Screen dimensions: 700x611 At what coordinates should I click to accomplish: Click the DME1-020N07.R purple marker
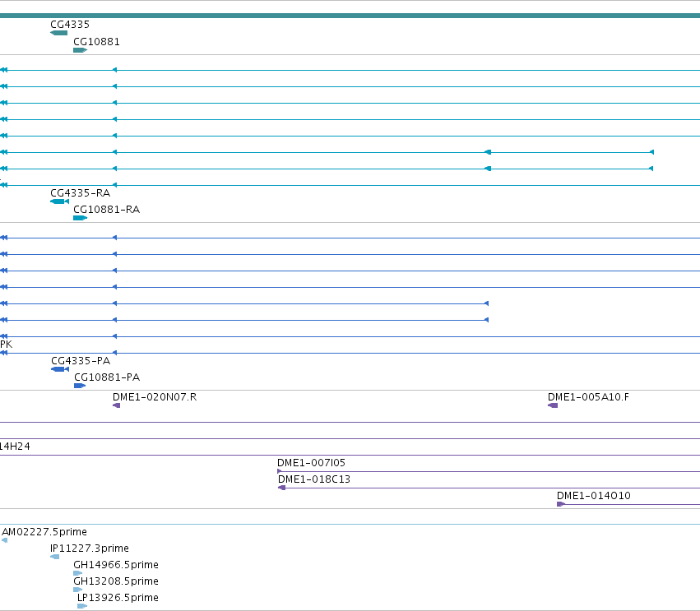[x=117, y=405]
